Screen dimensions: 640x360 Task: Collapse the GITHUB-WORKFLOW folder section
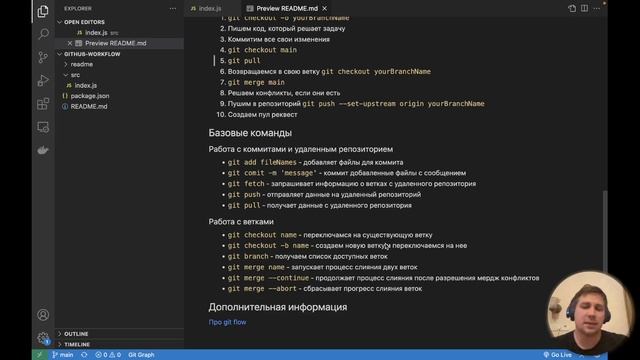91,54
